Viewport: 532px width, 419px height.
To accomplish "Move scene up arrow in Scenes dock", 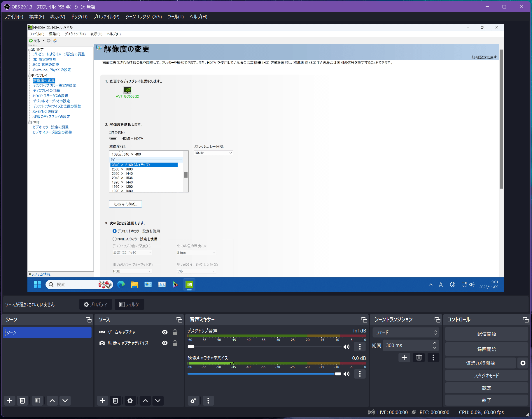I will click(x=52, y=401).
